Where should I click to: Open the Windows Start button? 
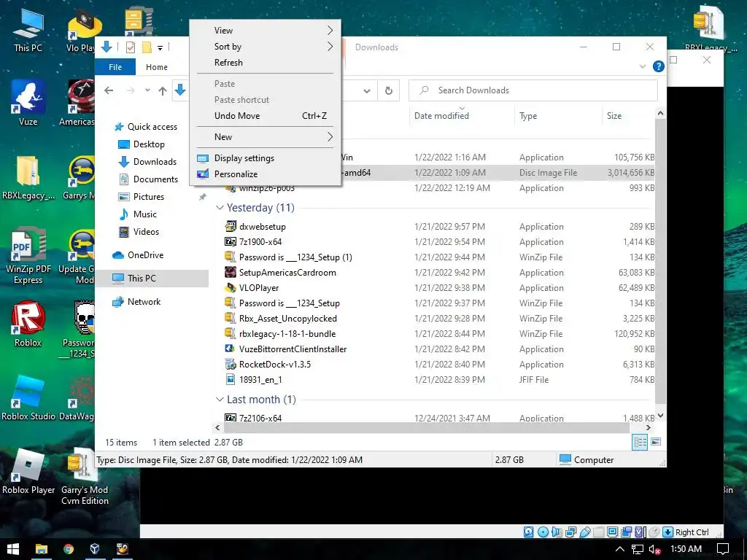(13, 549)
